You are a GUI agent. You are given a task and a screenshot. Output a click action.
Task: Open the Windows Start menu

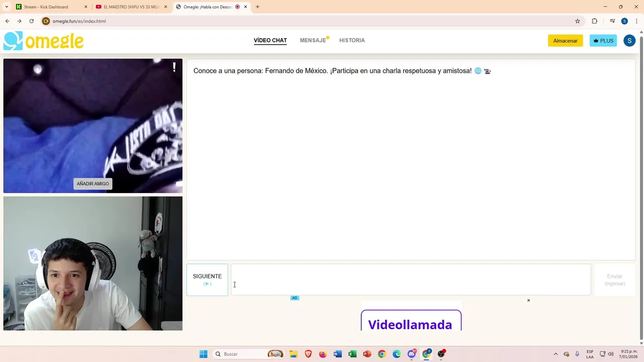click(203, 354)
